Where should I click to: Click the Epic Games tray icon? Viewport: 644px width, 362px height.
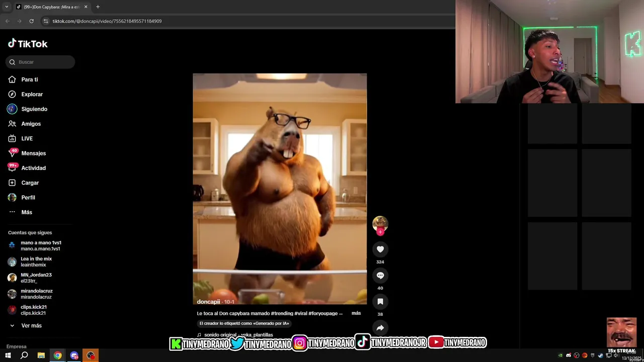click(x=593, y=355)
